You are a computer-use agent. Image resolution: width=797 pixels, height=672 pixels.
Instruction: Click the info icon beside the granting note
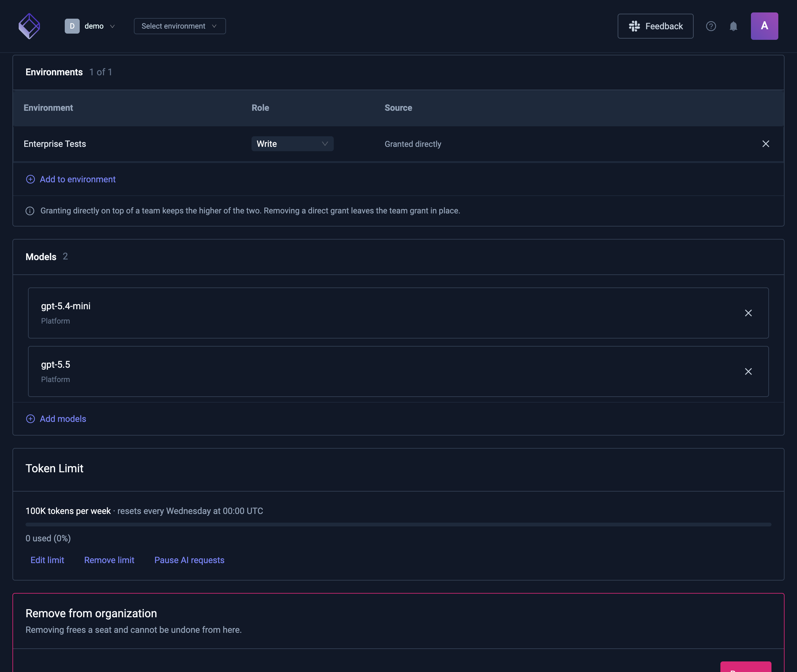pos(30,211)
